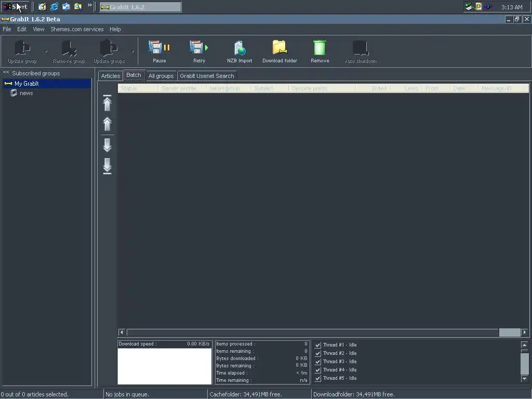532x399 pixels.
Task: Toggle the Thread #4 checkbox
Action: click(x=318, y=370)
